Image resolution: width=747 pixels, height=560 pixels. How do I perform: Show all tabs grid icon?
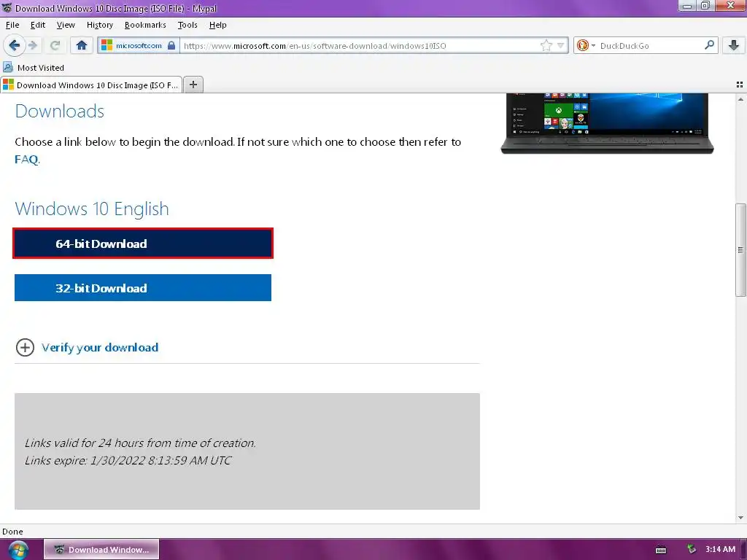click(740, 85)
